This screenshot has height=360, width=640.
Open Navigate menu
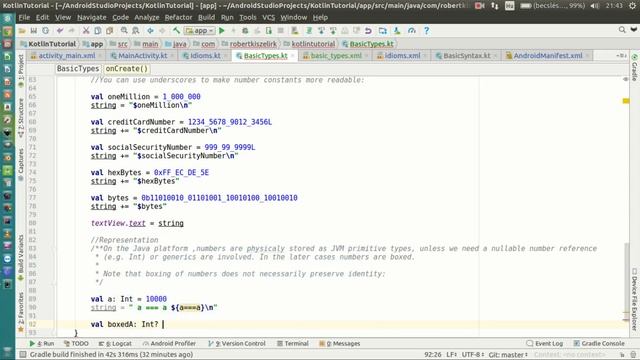(x=91, y=18)
